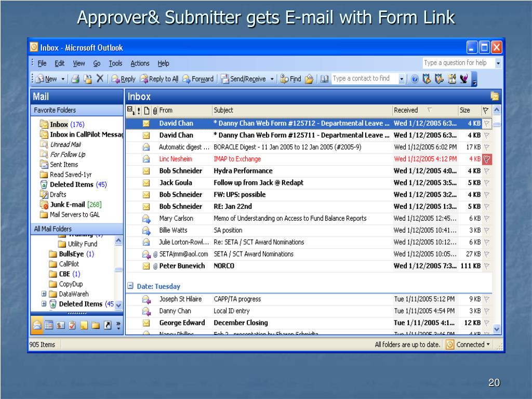The height and width of the screenshot is (399, 532).
Task: Click the folder list scrollbar thumb
Action: click(x=118, y=270)
